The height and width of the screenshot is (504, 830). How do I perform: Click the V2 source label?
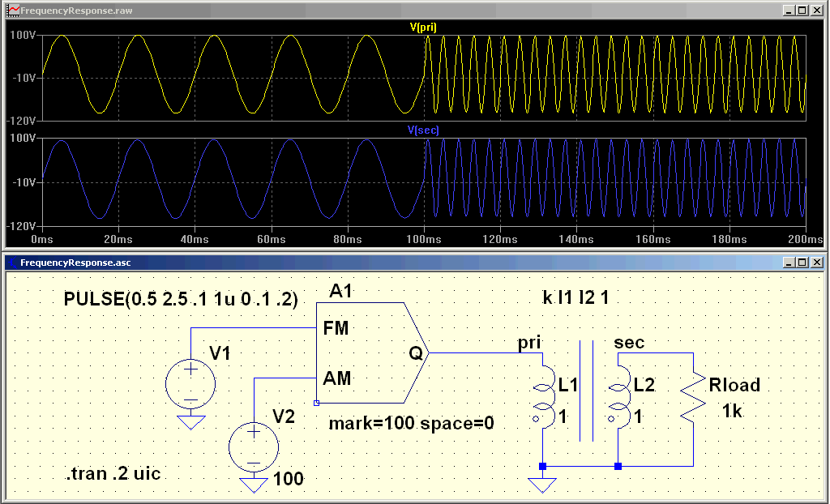click(x=283, y=416)
